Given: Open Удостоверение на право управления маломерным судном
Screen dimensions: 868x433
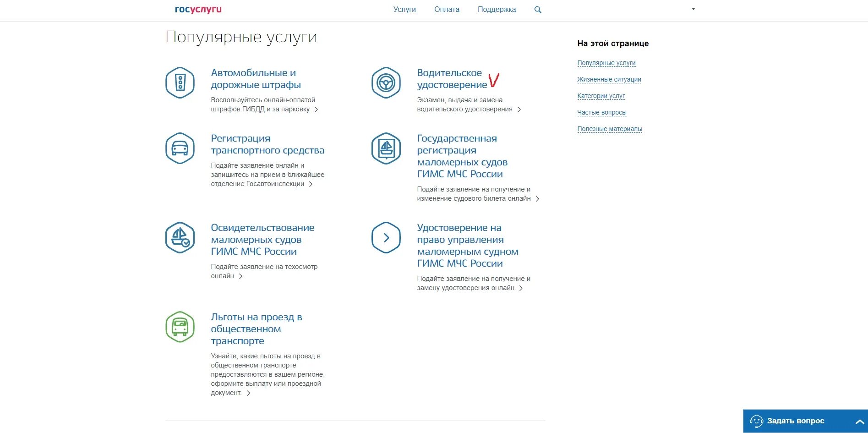Looking at the screenshot, I should (468, 246).
